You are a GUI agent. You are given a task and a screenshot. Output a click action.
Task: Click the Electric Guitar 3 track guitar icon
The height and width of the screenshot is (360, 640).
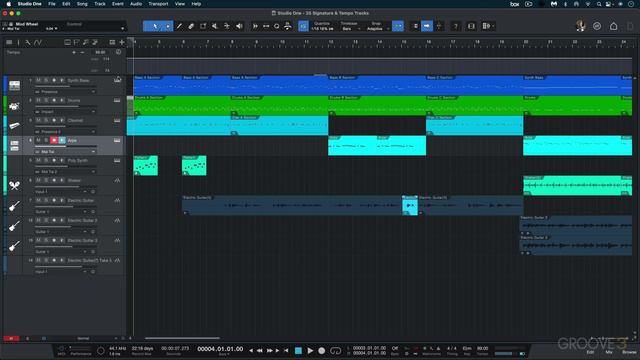pyautogui.click(x=14, y=246)
